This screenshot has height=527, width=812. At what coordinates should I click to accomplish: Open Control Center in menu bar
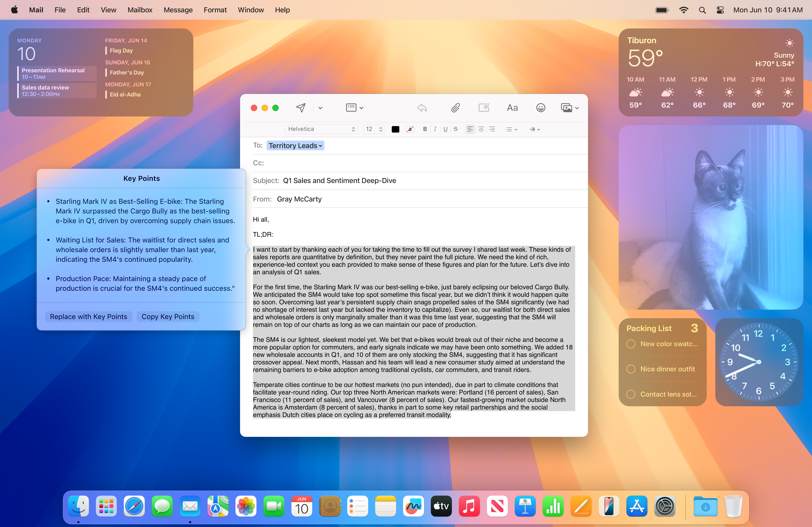click(720, 10)
